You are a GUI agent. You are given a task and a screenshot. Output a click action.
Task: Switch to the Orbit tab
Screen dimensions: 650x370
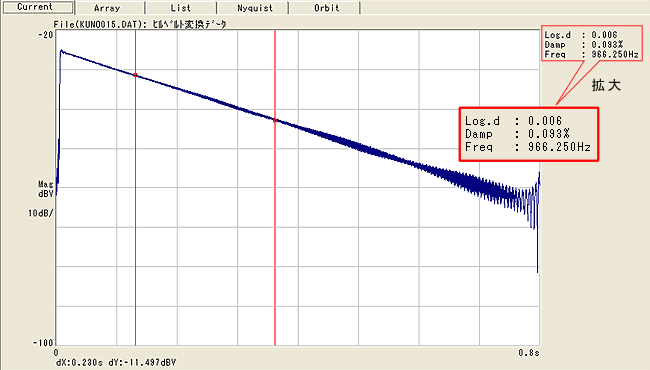pyautogui.click(x=325, y=7)
